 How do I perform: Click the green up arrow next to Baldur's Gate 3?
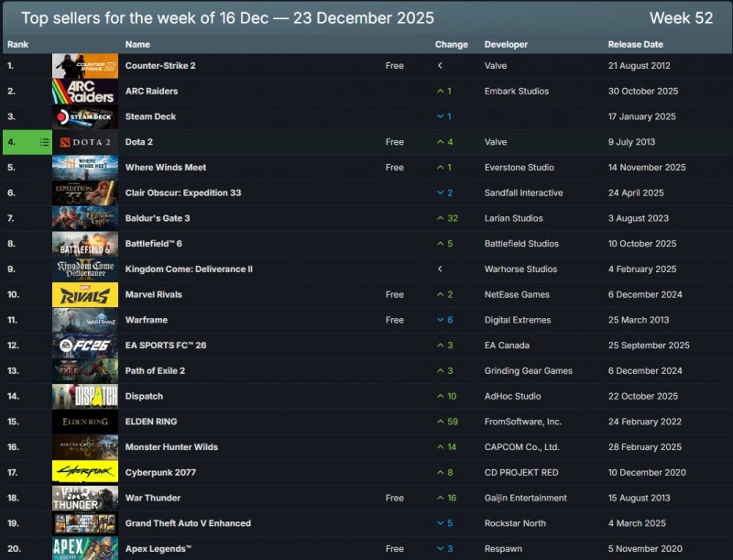tap(441, 218)
